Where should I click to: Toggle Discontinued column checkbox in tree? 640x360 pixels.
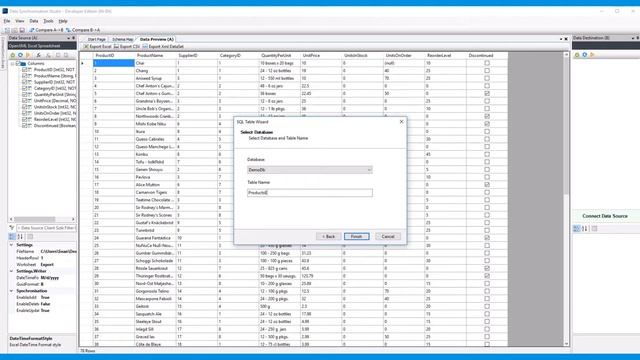click(x=24, y=126)
